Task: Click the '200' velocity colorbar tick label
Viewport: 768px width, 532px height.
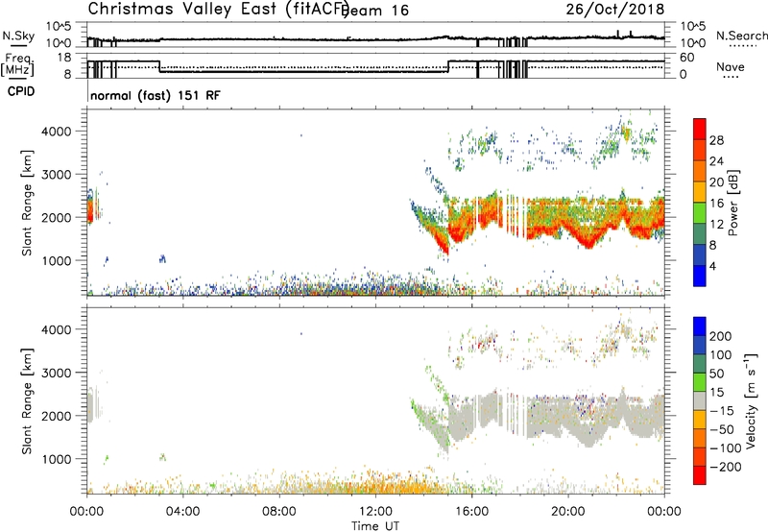Action: coord(721,336)
